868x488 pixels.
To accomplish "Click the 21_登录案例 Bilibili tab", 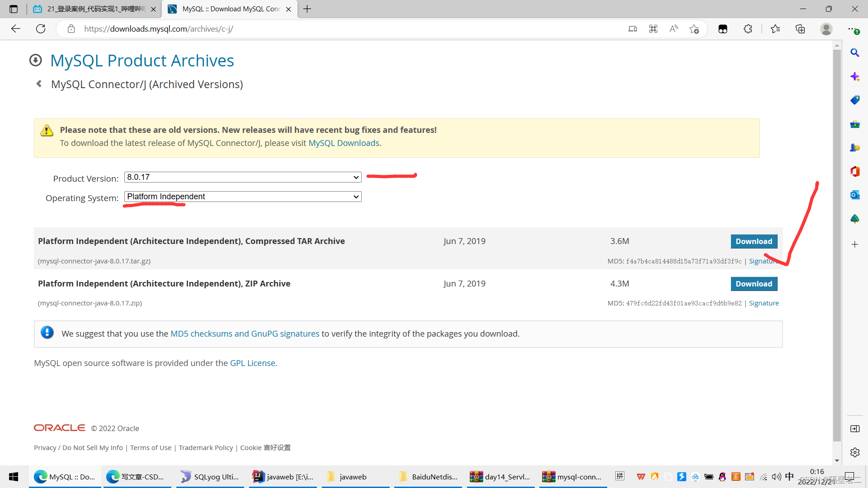I will 92,9.
